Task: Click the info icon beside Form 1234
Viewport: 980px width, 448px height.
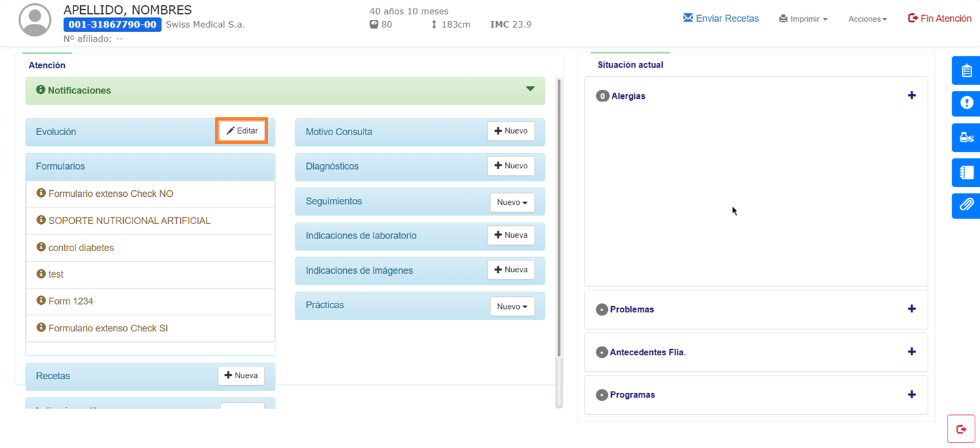Action: pyautogui.click(x=41, y=301)
